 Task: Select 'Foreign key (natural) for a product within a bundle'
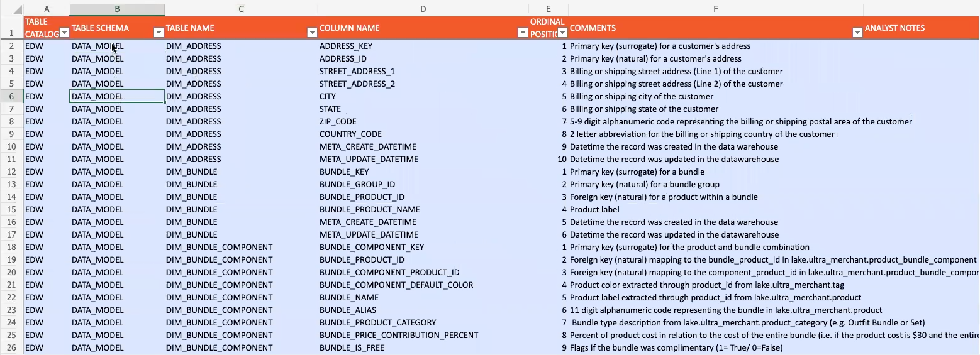pyautogui.click(x=716, y=197)
